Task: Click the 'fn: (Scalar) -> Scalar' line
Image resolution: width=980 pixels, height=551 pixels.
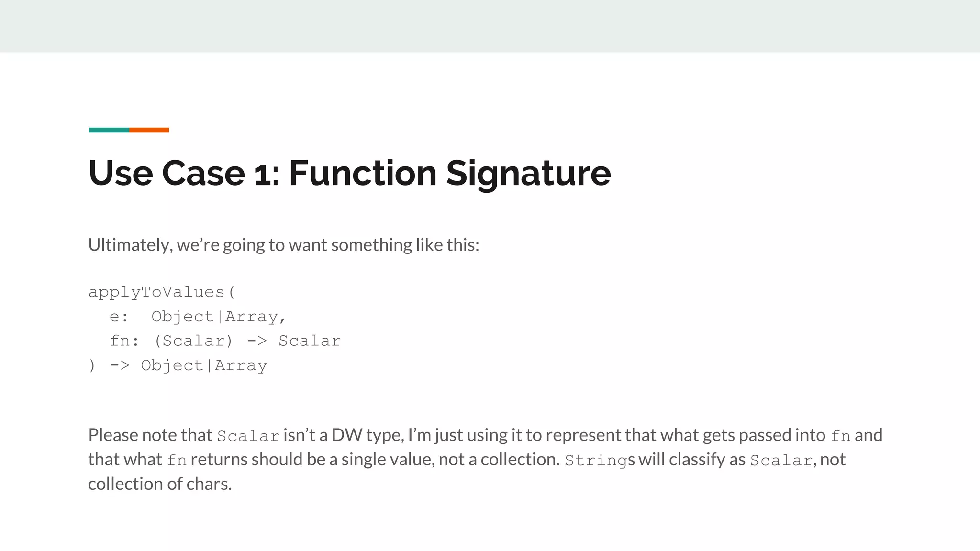Action: 225,341
